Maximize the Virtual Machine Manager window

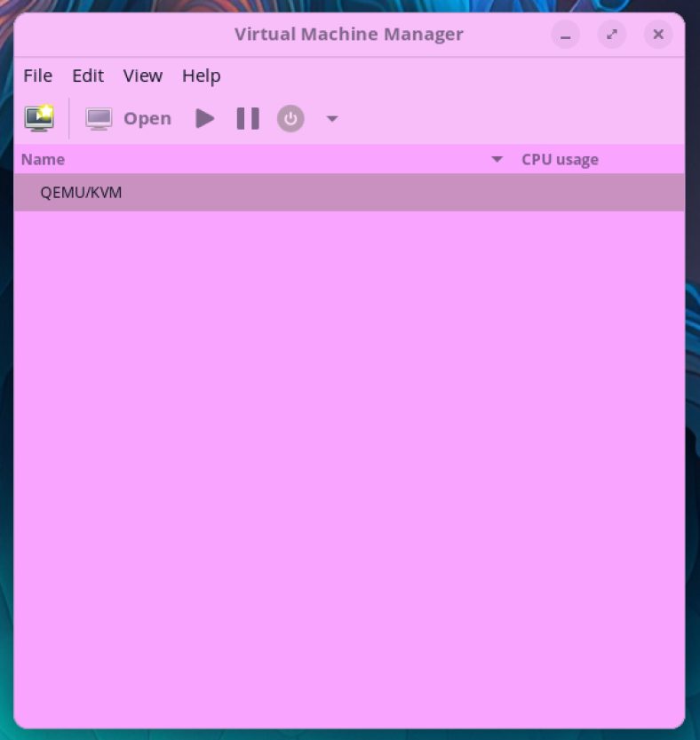611,35
